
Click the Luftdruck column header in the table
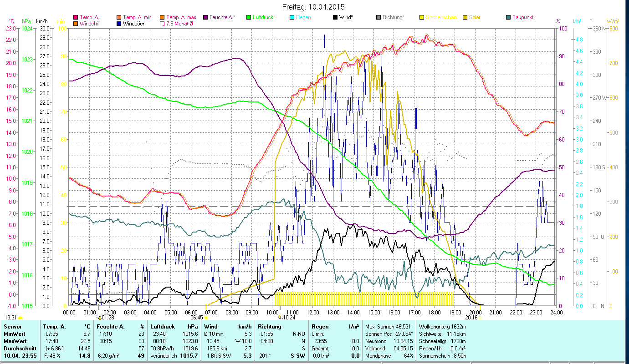coord(164,327)
